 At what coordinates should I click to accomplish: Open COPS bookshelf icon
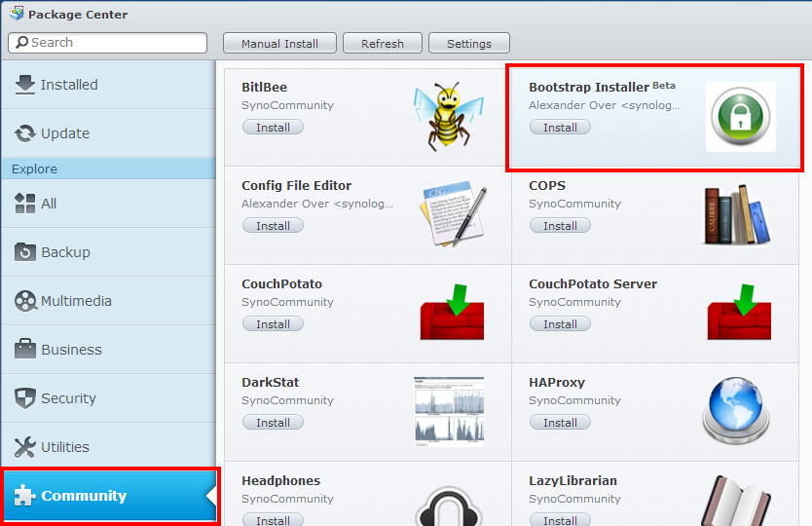click(x=736, y=214)
